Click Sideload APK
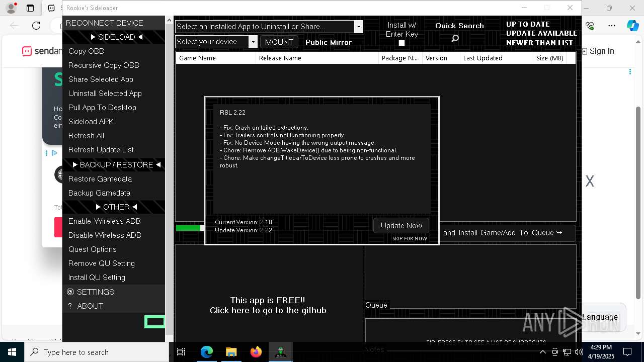644x362 pixels. pos(114,122)
